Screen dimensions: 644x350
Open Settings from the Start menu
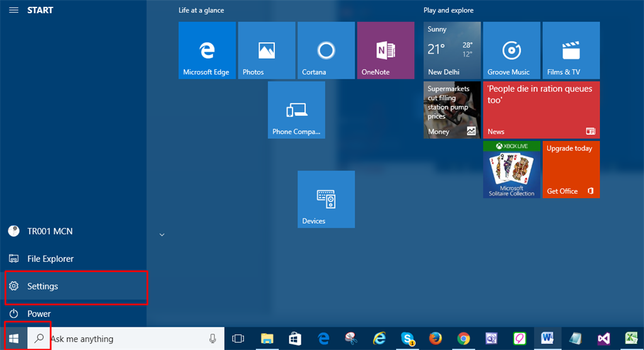point(43,286)
